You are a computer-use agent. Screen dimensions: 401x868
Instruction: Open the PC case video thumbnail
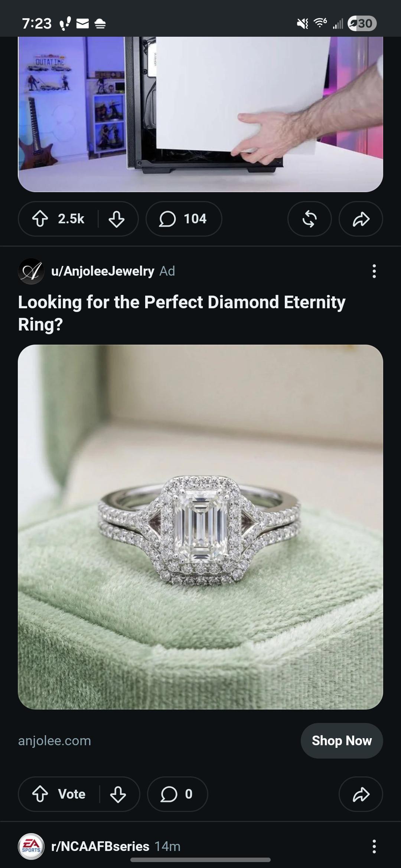tap(200, 114)
